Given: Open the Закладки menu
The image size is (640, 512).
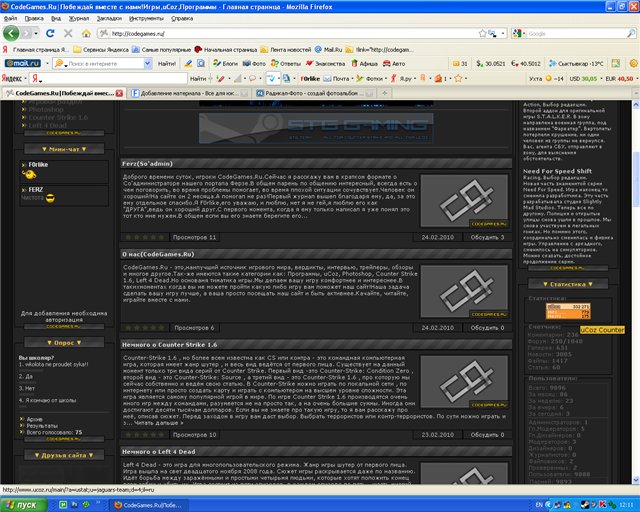Looking at the screenshot, I should point(109,18).
